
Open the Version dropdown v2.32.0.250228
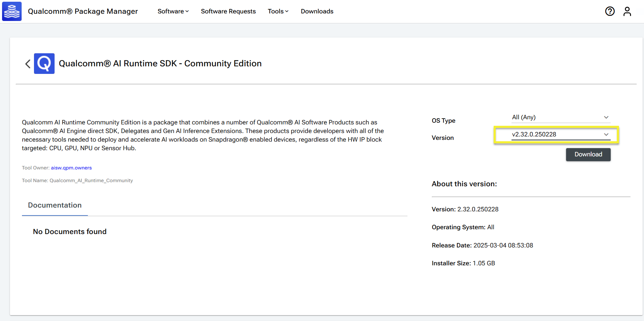pos(561,135)
